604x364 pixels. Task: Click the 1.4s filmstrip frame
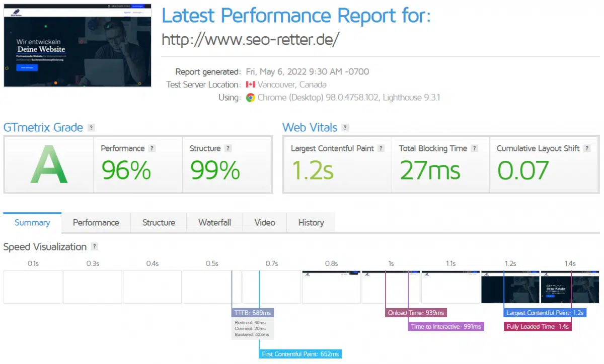[x=570, y=287]
